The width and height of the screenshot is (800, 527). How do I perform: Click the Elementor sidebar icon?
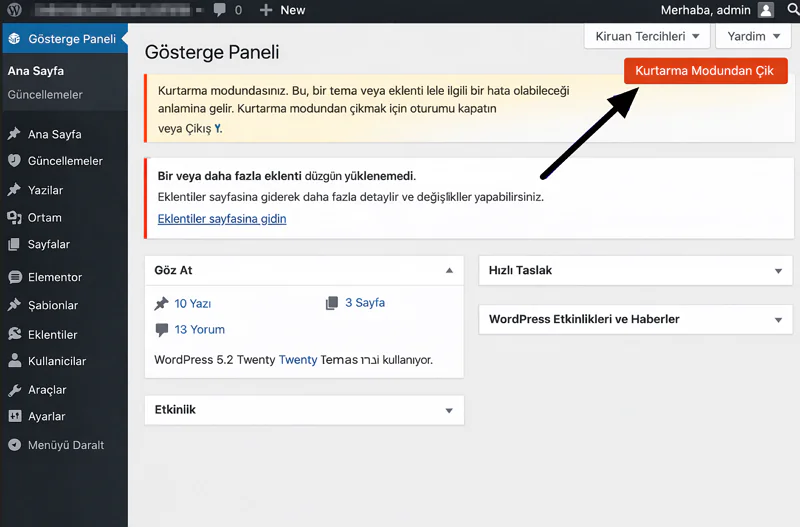pos(14,277)
